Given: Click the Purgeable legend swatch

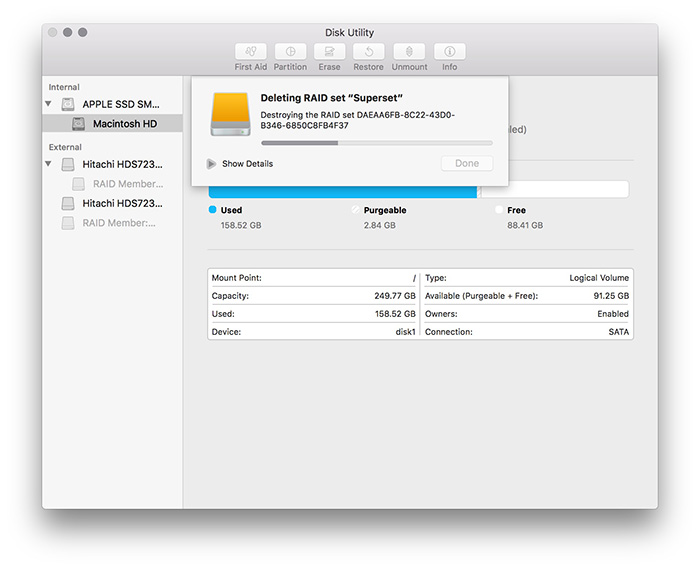Looking at the screenshot, I should pos(355,210).
